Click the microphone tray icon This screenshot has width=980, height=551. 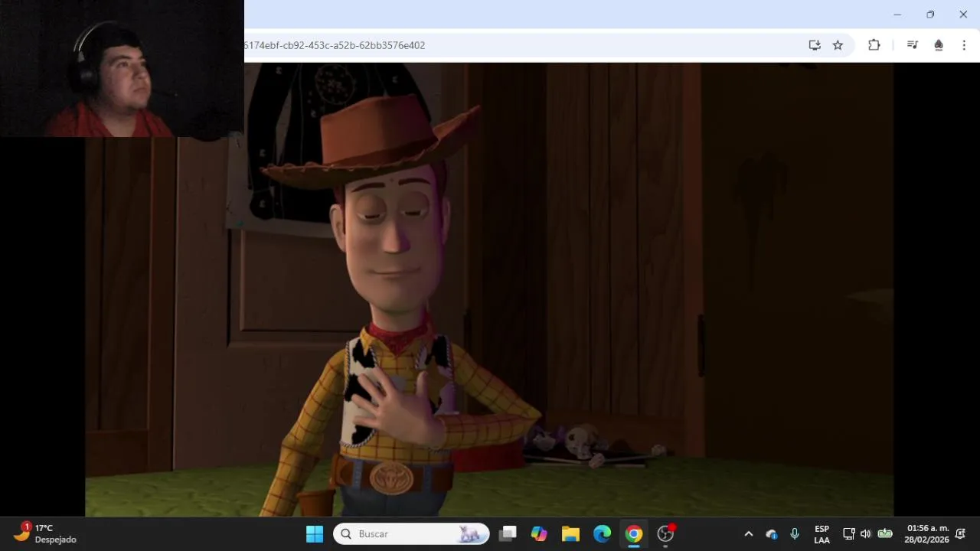tap(795, 534)
